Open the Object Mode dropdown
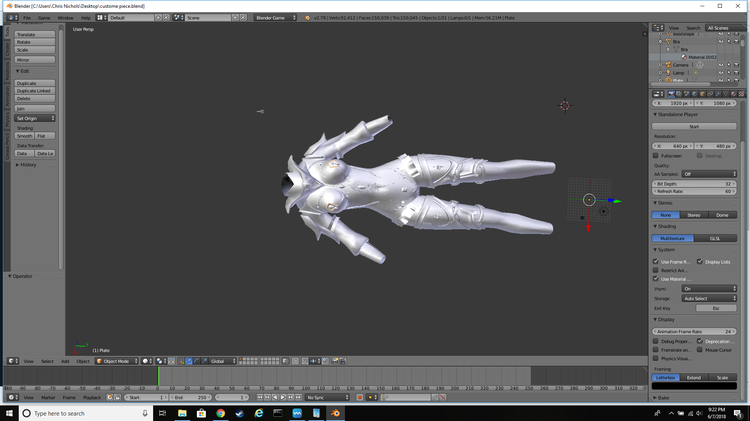This screenshot has width=750, height=421. click(x=117, y=361)
